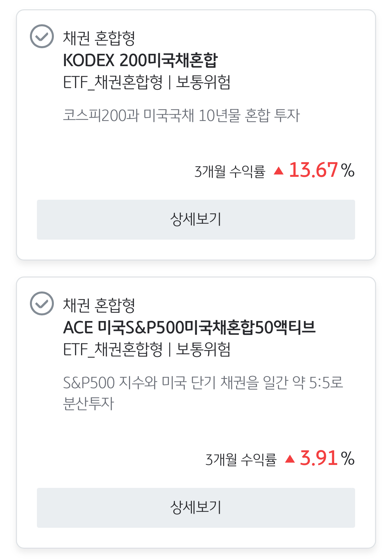The image size is (392, 560).
Task: Select the ACE 미국S&P500미국채혼합50액티브 product title
Action: 189,327
